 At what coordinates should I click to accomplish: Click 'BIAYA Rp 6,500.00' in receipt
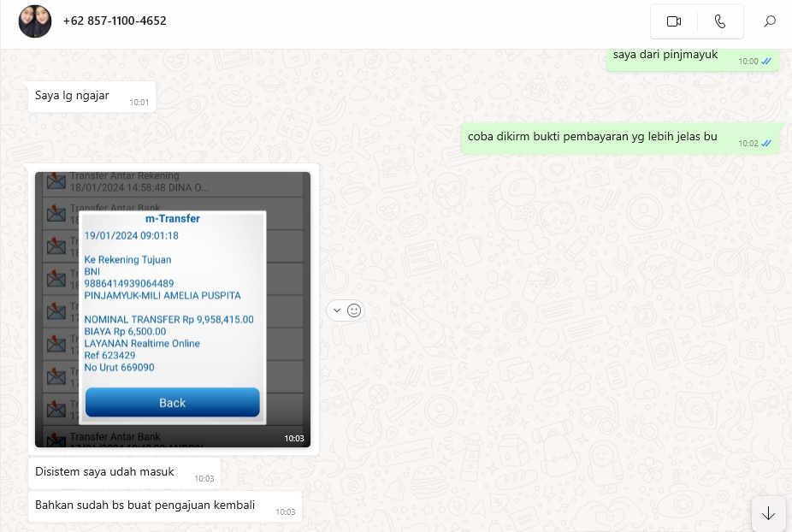tap(125, 331)
